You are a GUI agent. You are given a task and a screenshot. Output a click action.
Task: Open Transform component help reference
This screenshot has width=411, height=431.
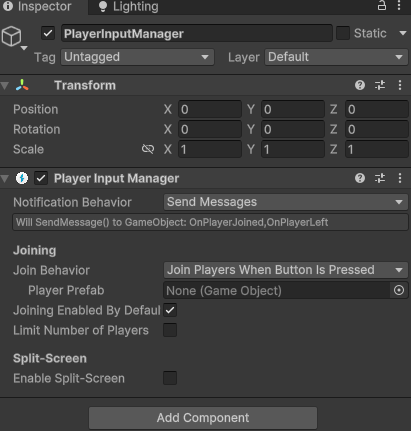pyautogui.click(x=360, y=85)
